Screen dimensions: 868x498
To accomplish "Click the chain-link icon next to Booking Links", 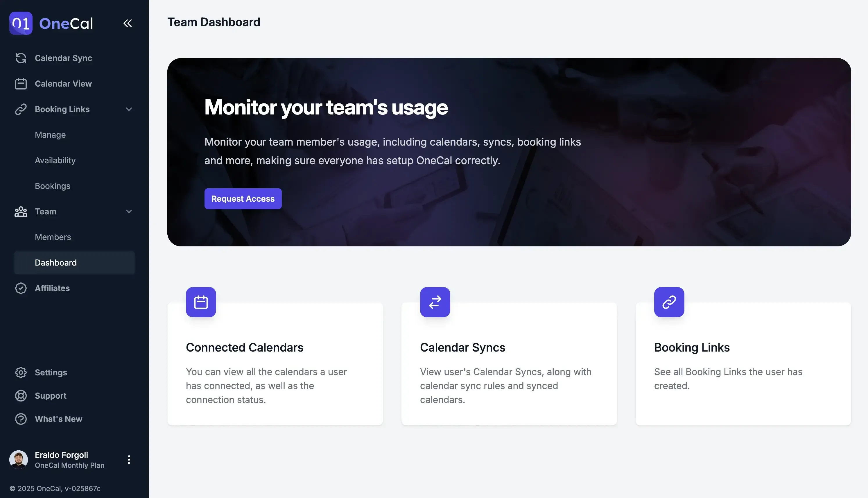I will [x=21, y=109].
